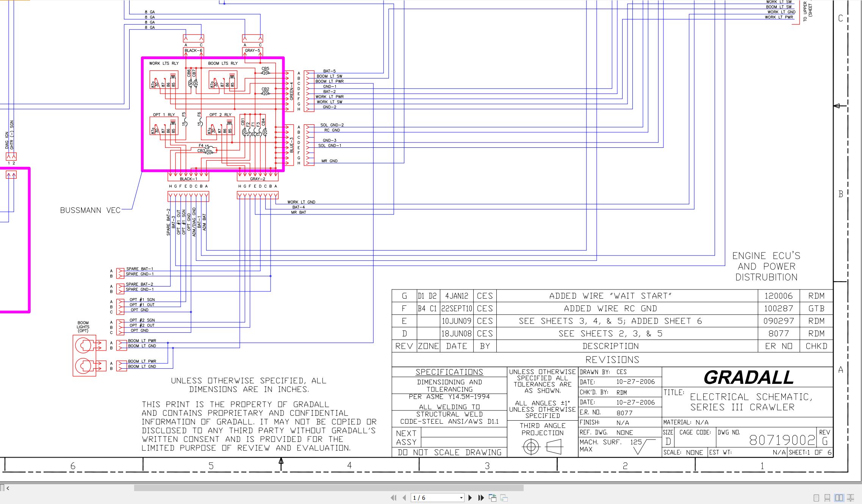The image size is (862, 504).
Task: Advance to the next page
Action: 470,498
